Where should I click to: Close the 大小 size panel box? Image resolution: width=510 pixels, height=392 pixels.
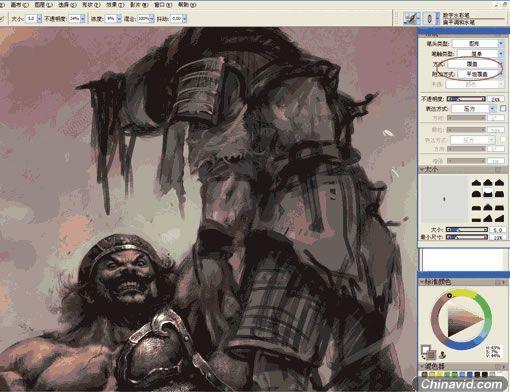[498, 170]
